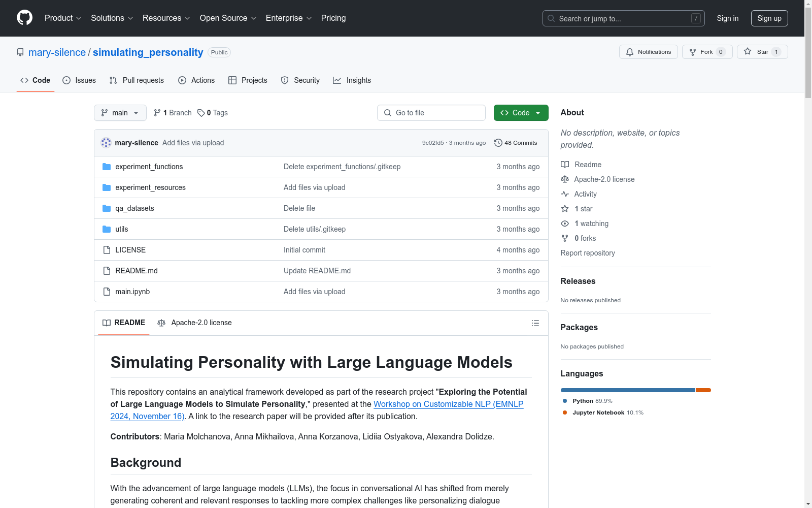Viewport: 812px width, 508px height.
Task: Switch to the Issues tab
Action: click(x=79, y=80)
